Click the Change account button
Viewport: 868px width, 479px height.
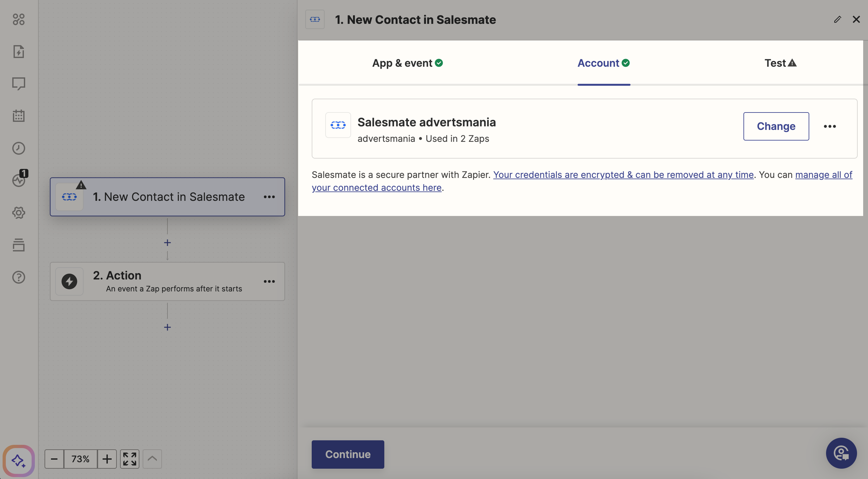(x=776, y=126)
